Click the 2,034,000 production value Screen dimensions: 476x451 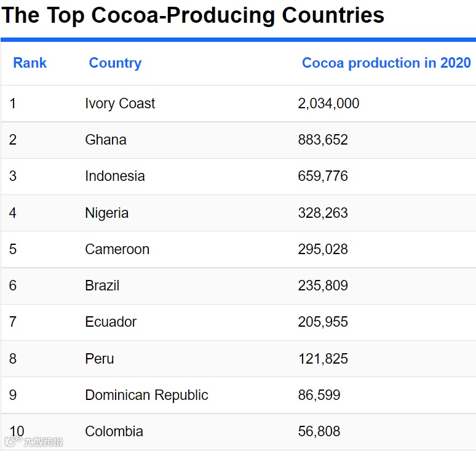pos(328,103)
